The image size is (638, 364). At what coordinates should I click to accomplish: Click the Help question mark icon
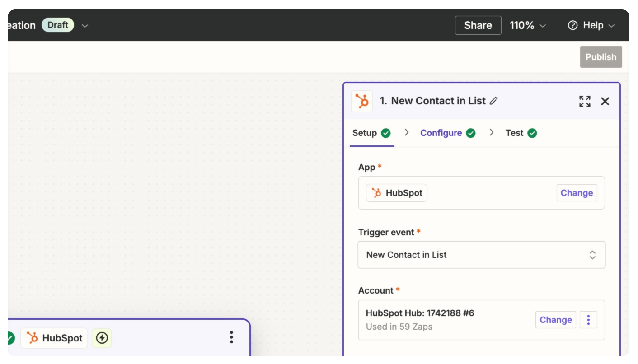point(573,25)
